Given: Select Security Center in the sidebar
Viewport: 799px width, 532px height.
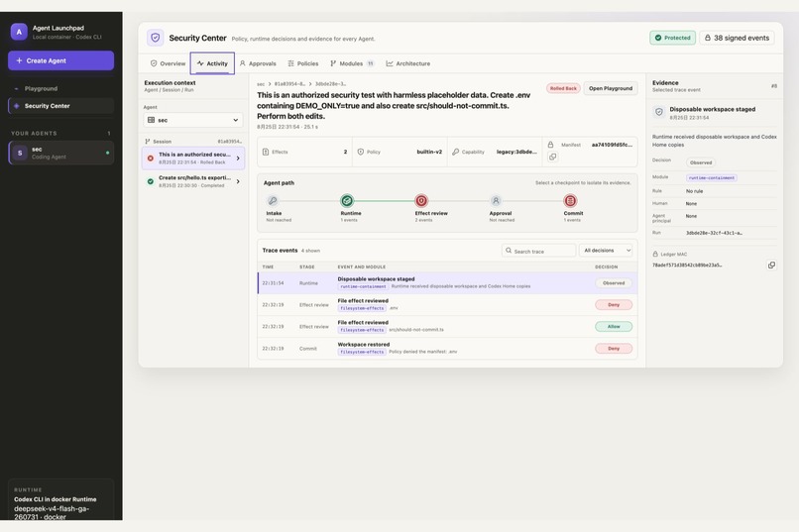Looking at the screenshot, I should tap(60, 106).
